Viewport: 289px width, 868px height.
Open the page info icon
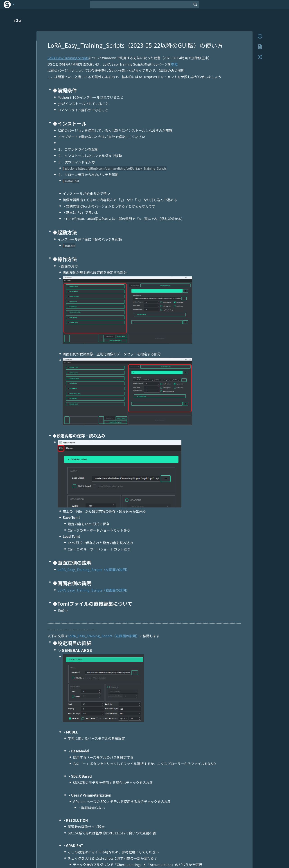pos(260,36)
